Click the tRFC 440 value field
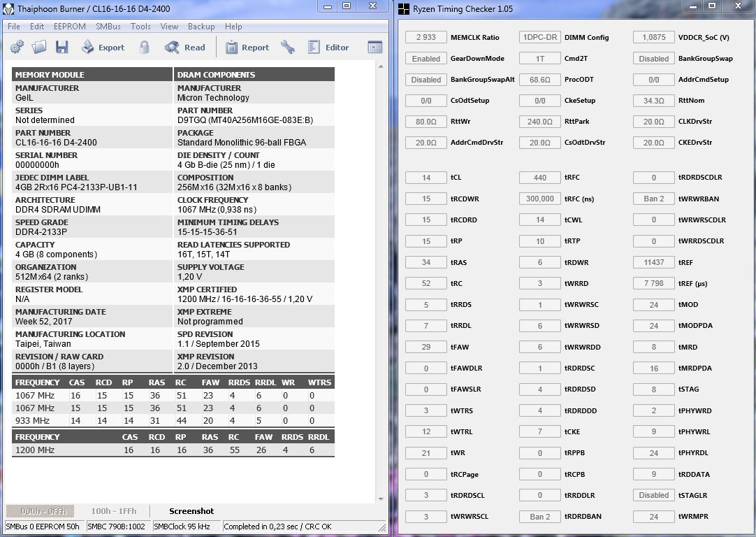This screenshot has height=537, width=756. [x=539, y=178]
